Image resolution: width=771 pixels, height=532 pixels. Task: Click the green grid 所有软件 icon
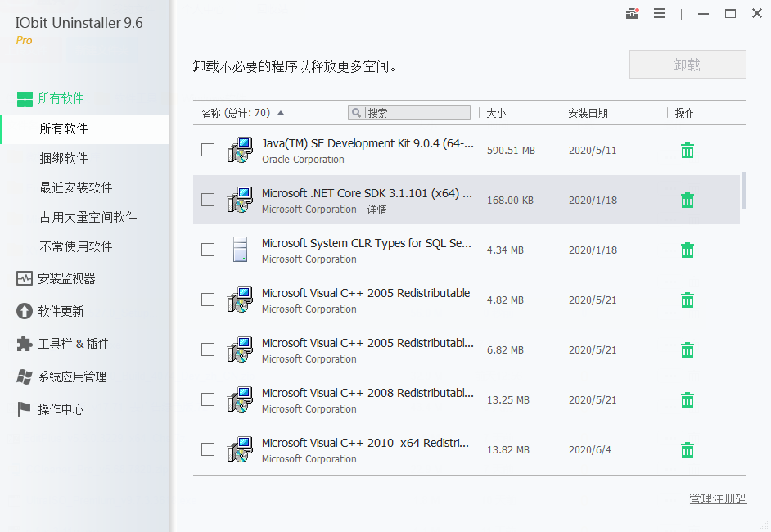click(x=25, y=99)
